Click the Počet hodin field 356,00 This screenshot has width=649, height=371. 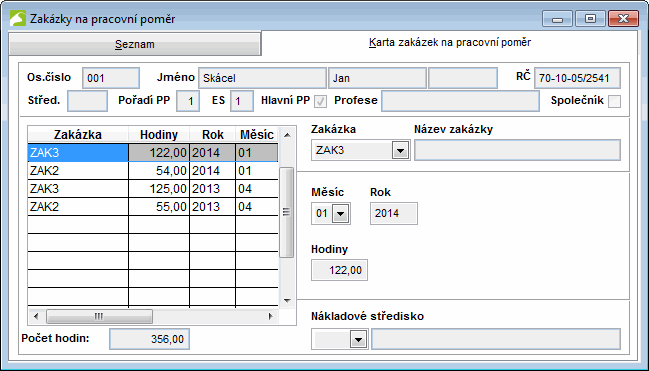tap(149, 340)
